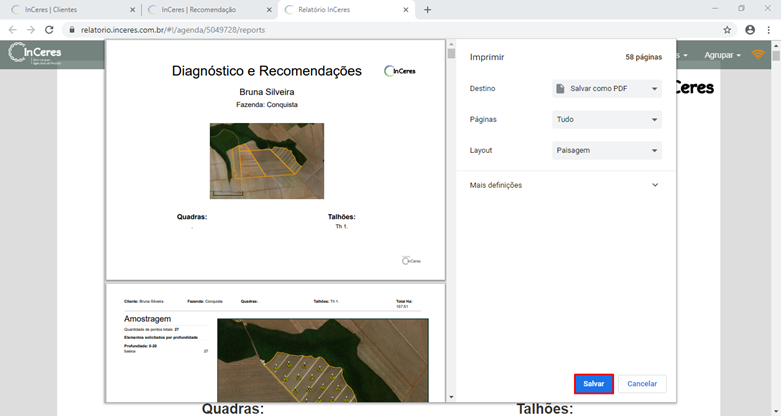Open the Destino Salvar como PDF dropdown
Viewport: 781px width, 416px height.
click(607, 89)
